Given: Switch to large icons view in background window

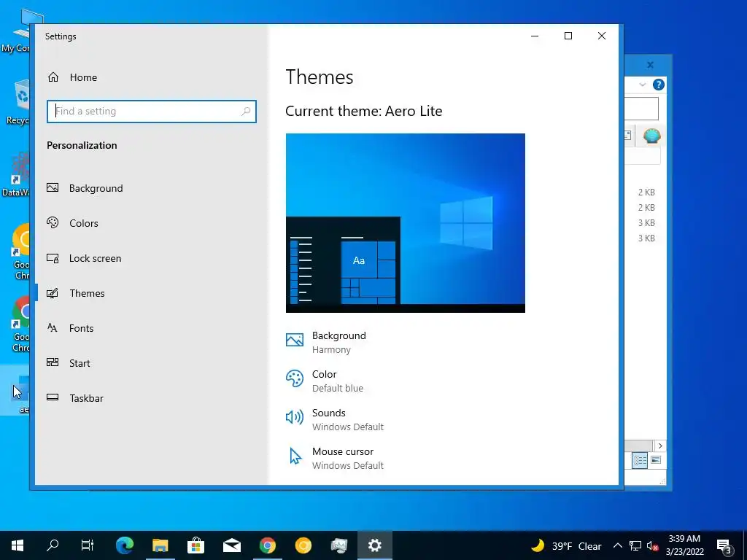Looking at the screenshot, I should pos(656,460).
